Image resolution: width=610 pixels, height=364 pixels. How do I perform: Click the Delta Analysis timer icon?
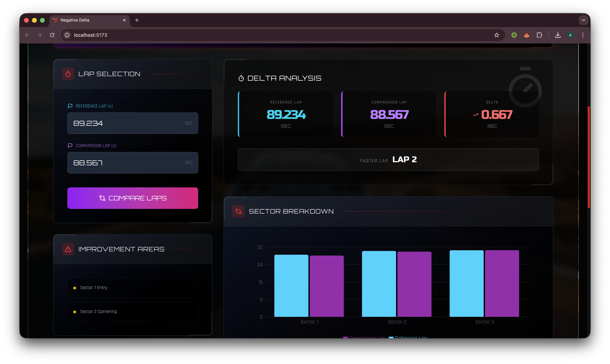pyautogui.click(x=241, y=78)
